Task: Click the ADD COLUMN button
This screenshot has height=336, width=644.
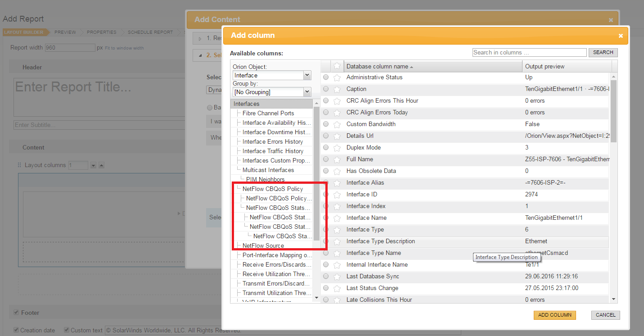Action: coord(555,315)
